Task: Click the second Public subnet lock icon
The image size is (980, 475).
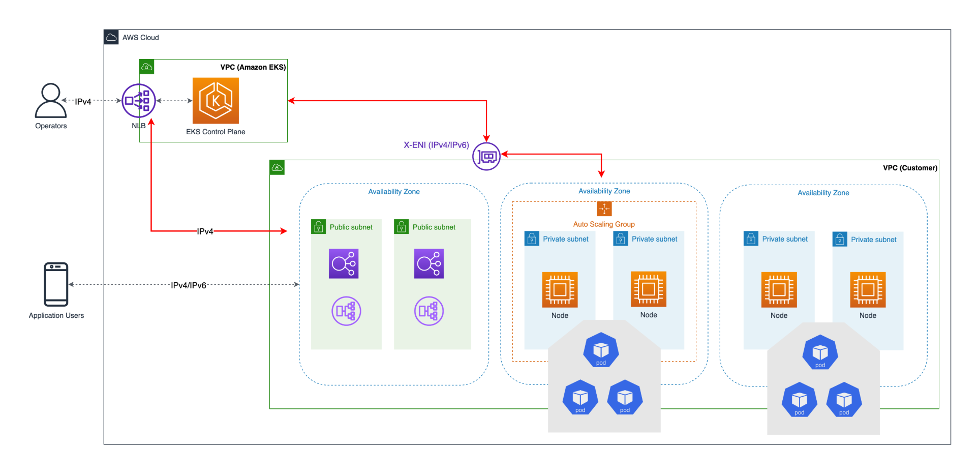Action: click(401, 227)
